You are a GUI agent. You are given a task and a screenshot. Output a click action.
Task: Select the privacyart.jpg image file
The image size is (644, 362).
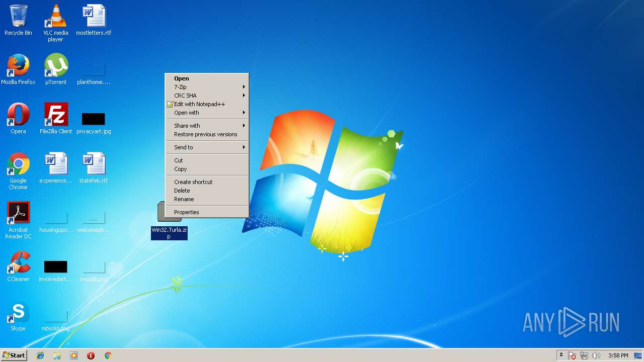click(x=94, y=123)
